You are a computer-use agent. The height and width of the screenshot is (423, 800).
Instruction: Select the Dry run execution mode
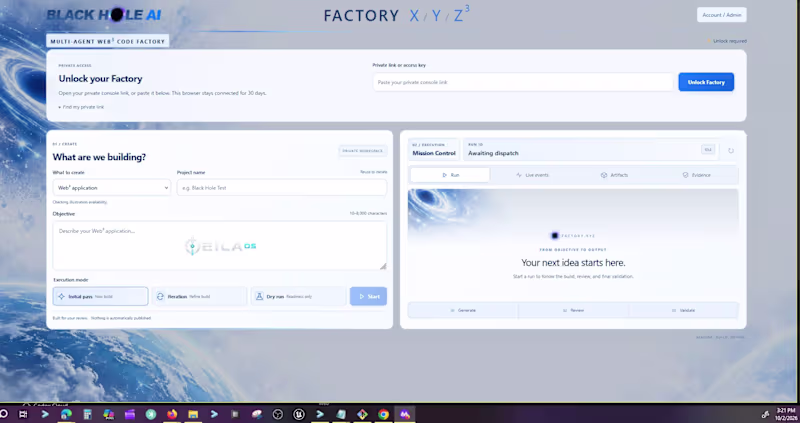[x=298, y=296]
